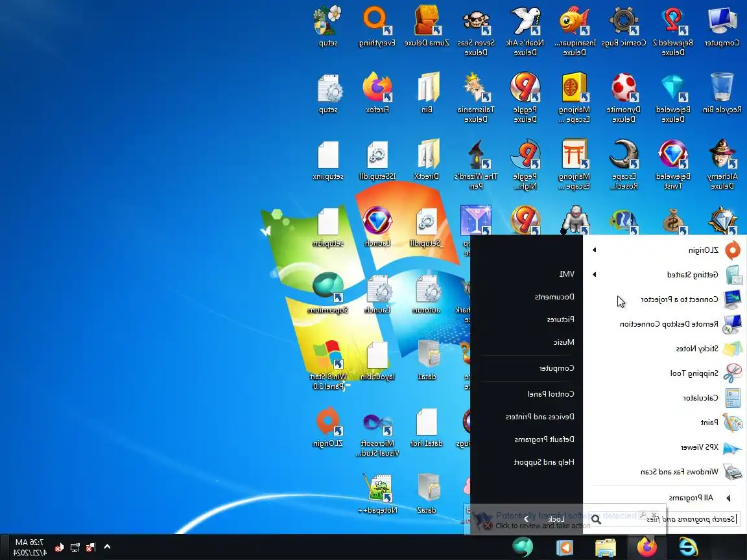This screenshot has width=747, height=560.
Task: Open the network tray icon
Action: [75, 547]
